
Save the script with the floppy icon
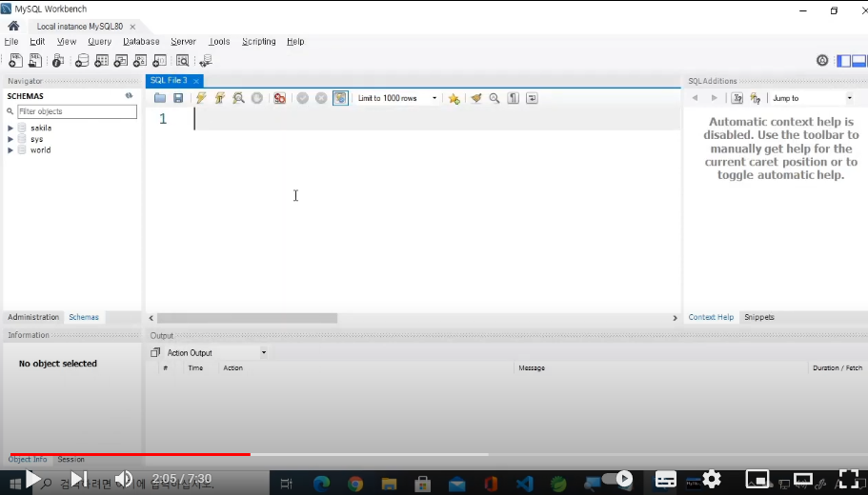coord(178,98)
